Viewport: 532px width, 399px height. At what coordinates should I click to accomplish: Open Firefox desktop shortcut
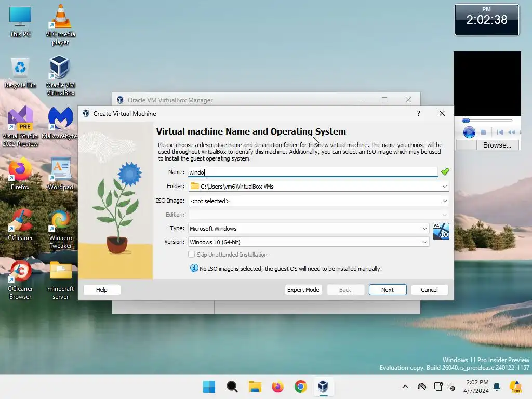(20, 174)
